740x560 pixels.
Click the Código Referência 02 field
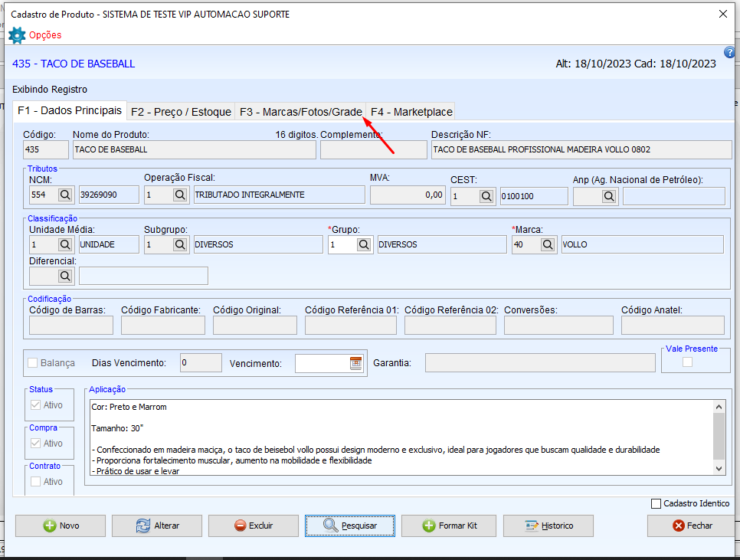pyautogui.click(x=450, y=325)
